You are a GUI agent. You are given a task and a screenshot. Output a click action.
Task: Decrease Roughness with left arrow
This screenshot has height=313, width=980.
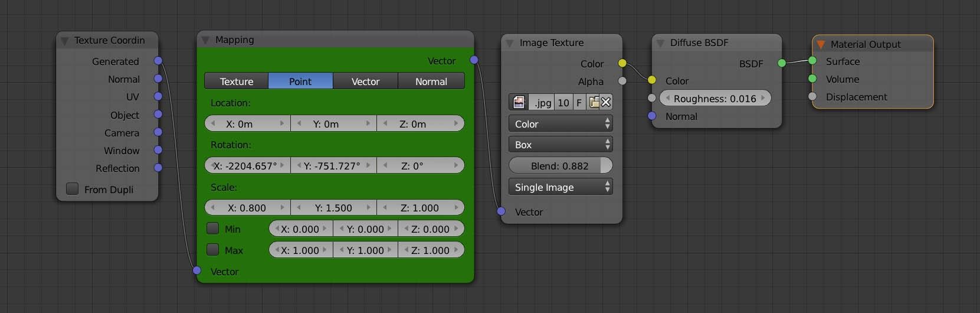click(x=667, y=98)
